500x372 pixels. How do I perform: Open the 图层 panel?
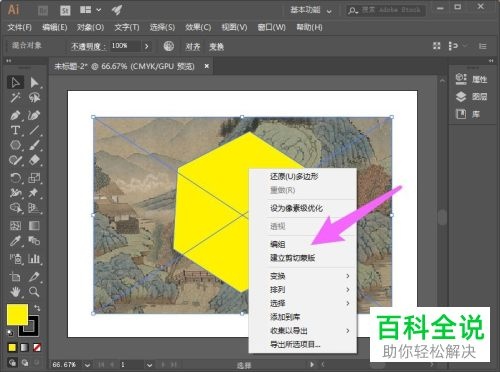pyautogui.click(x=471, y=97)
